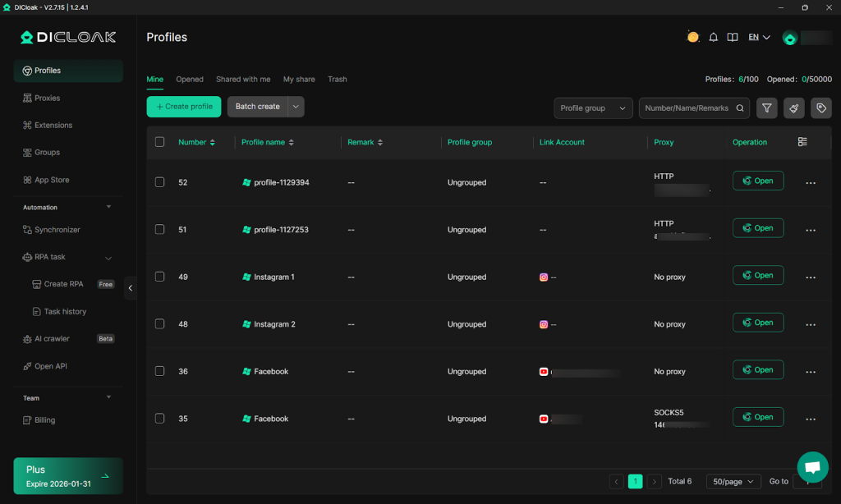Click the tag management icon

(820, 108)
